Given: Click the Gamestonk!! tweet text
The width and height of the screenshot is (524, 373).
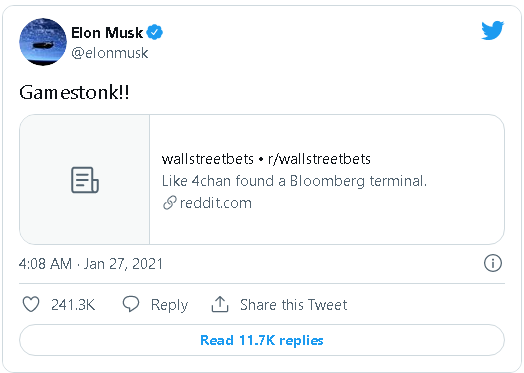Looking at the screenshot, I should tap(74, 92).
